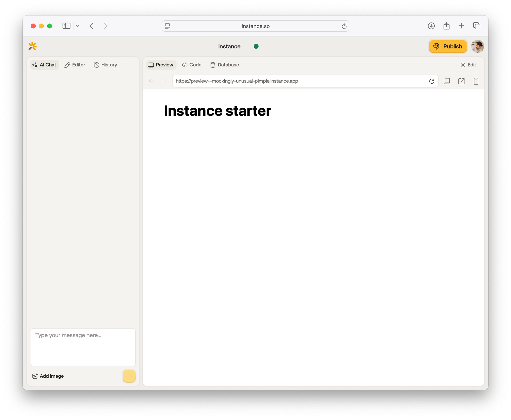The image size is (511, 420).
Task: Open the Database tab
Action: (x=225, y=65)
